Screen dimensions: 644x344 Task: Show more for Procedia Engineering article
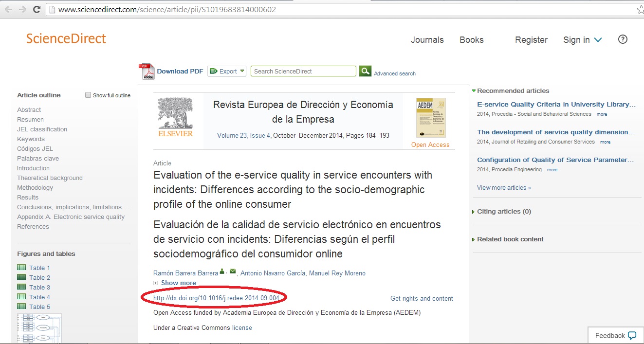point(552,170)
